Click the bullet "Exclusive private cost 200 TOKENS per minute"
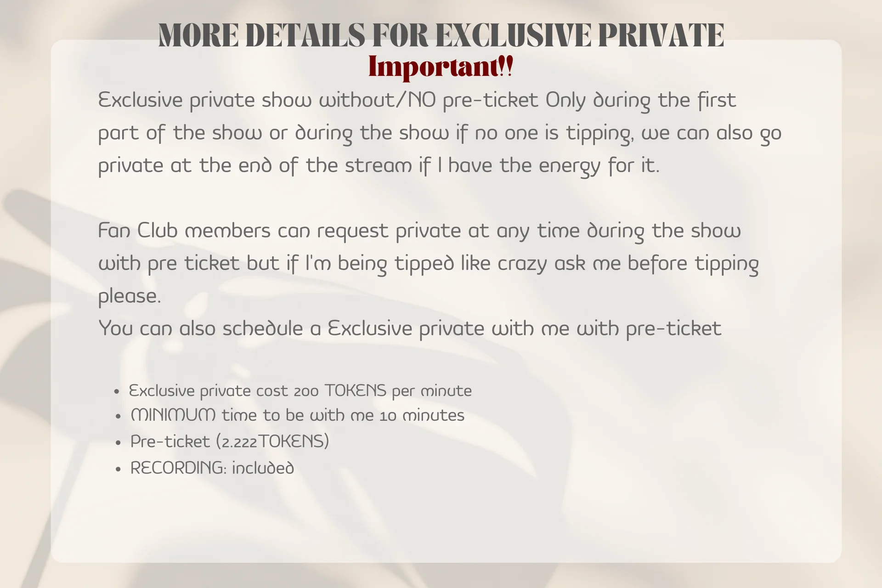The height and width of the screenshot is (588, 882). [x=300, y=391]
